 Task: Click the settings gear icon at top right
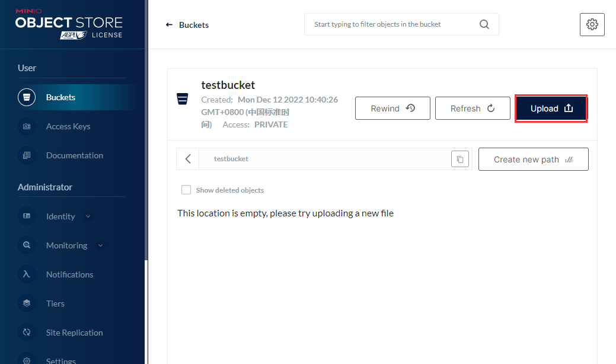click(592, 24)
